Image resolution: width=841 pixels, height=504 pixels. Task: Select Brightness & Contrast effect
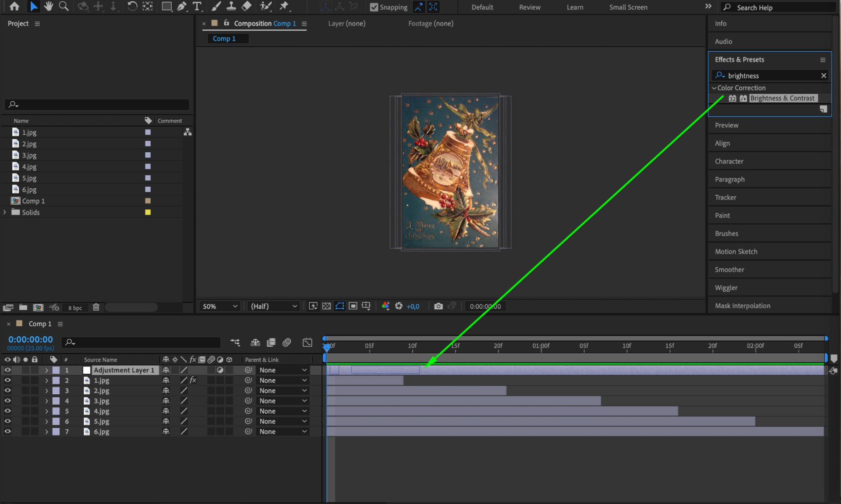click(x=782, y=98)
